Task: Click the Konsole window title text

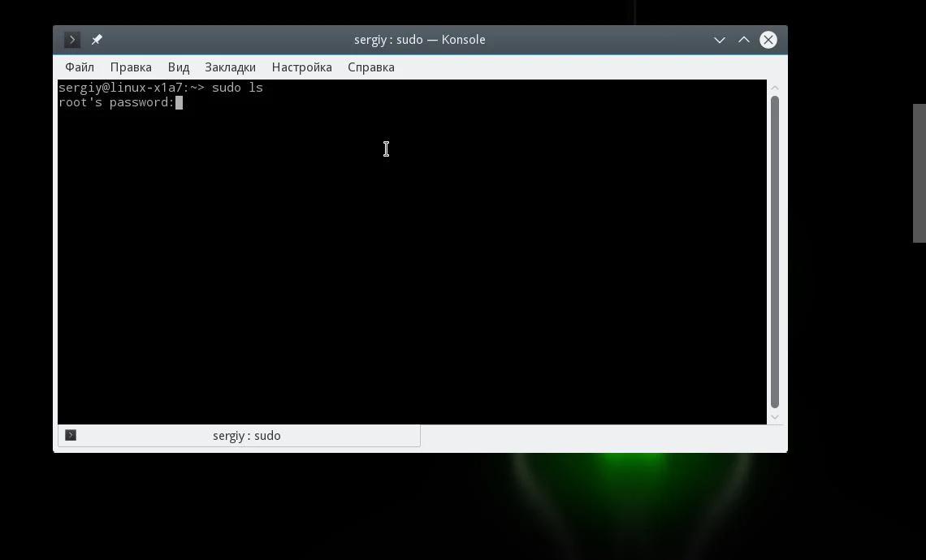Action: tap(420, 40)
